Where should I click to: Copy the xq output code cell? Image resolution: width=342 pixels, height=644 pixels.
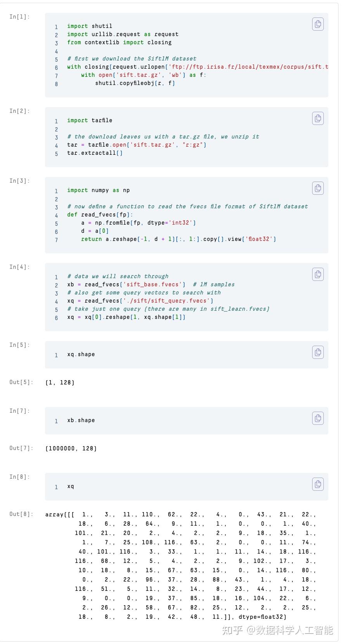point(318,484)
